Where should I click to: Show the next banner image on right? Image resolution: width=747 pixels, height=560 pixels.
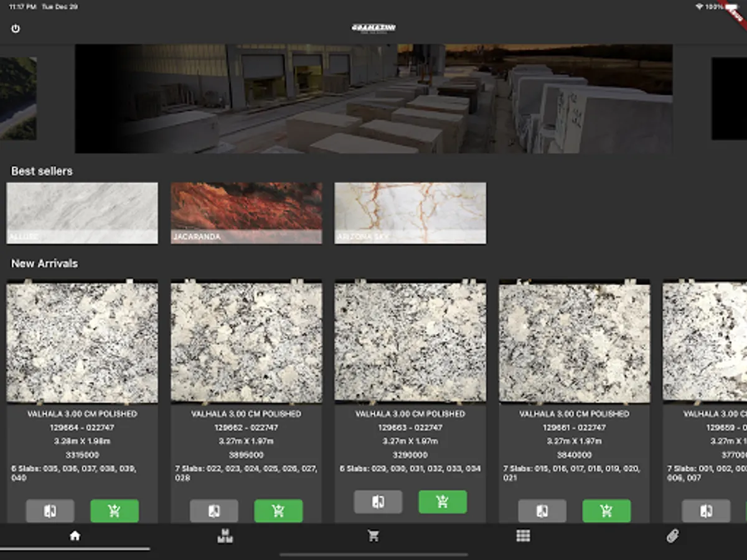point(729,98)
